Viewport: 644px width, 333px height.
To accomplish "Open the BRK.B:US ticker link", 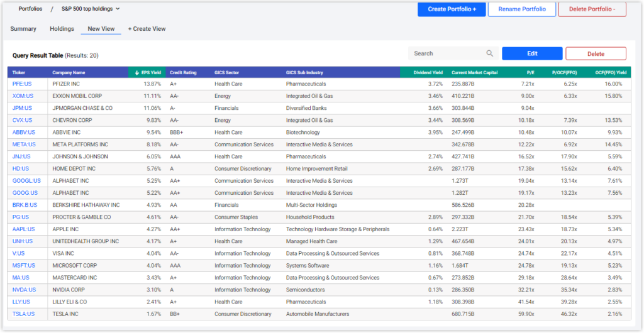I will point(25,205).
